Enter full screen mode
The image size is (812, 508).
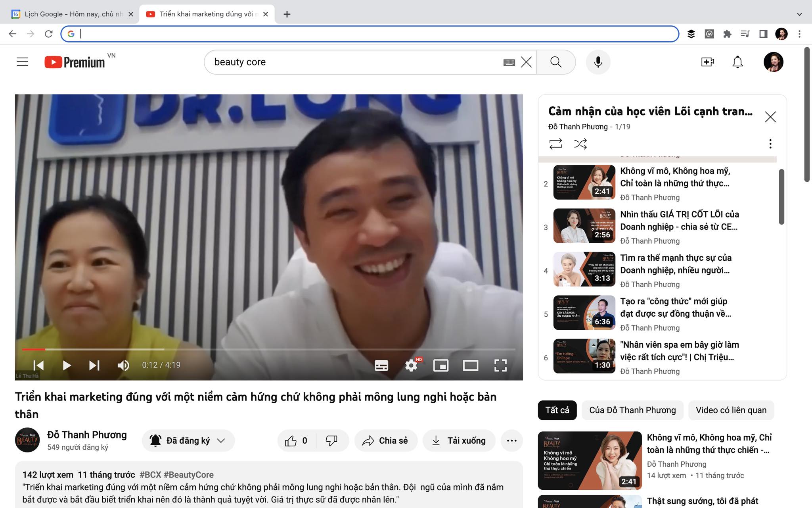500,365
